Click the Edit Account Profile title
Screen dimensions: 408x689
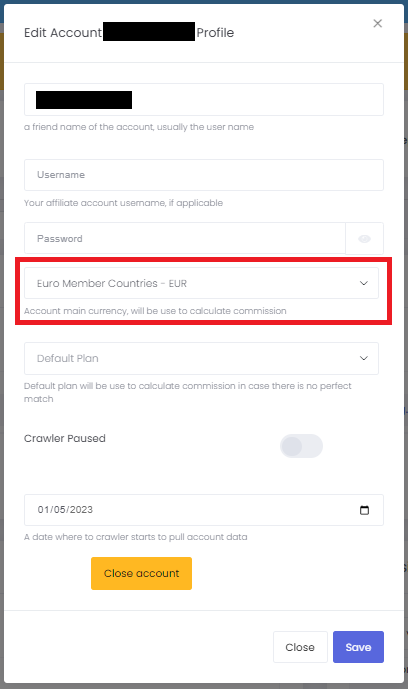[129, 33]
